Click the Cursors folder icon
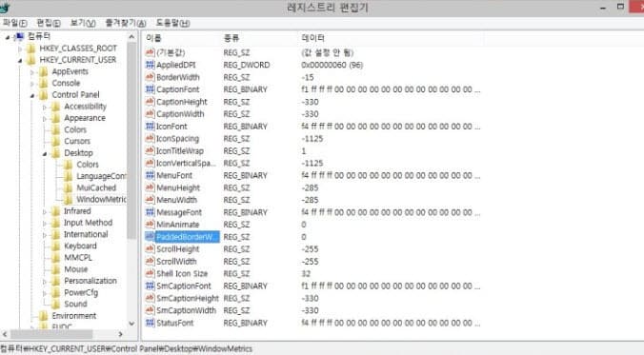Screen dimensions: 644x355 [x=56, y=141]
